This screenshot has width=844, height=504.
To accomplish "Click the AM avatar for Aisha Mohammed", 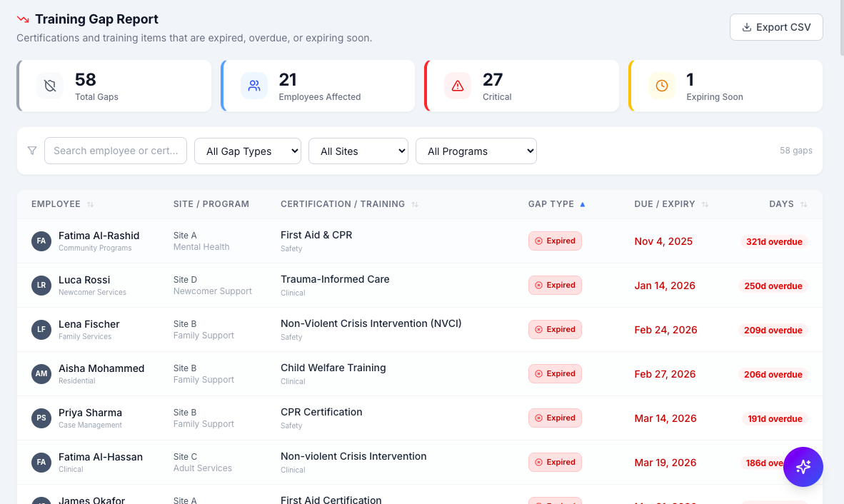I will [x=41, y=374].
